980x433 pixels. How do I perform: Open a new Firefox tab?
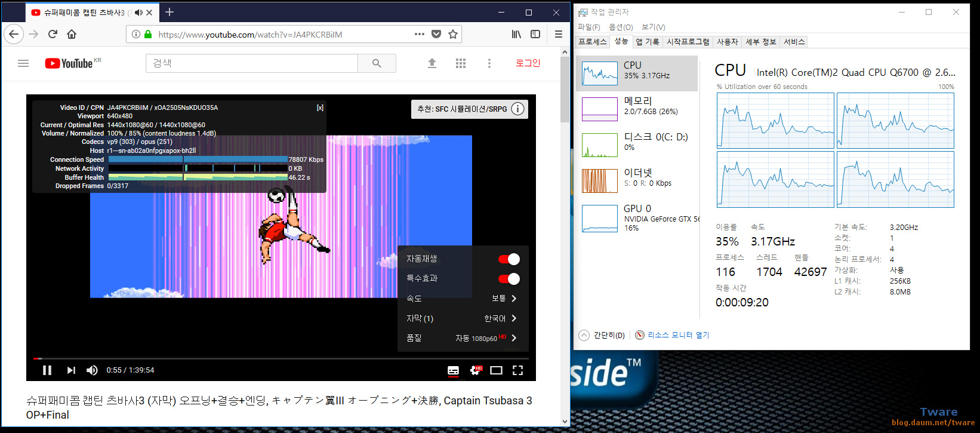click(170, 12)
